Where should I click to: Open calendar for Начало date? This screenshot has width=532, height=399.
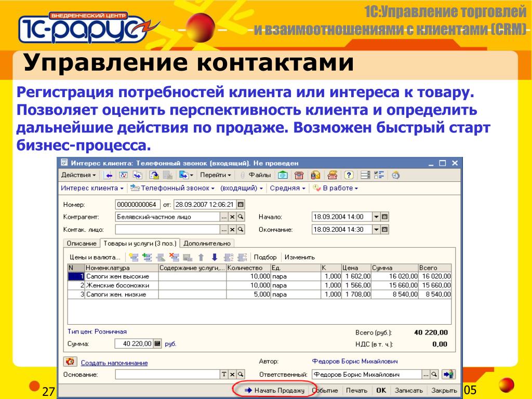(x=385, y=217)
